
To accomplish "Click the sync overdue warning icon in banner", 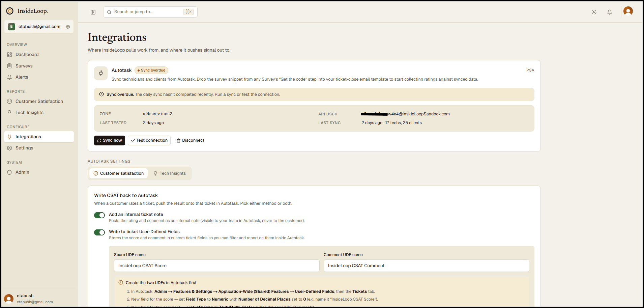I will [x=101, y=94].
